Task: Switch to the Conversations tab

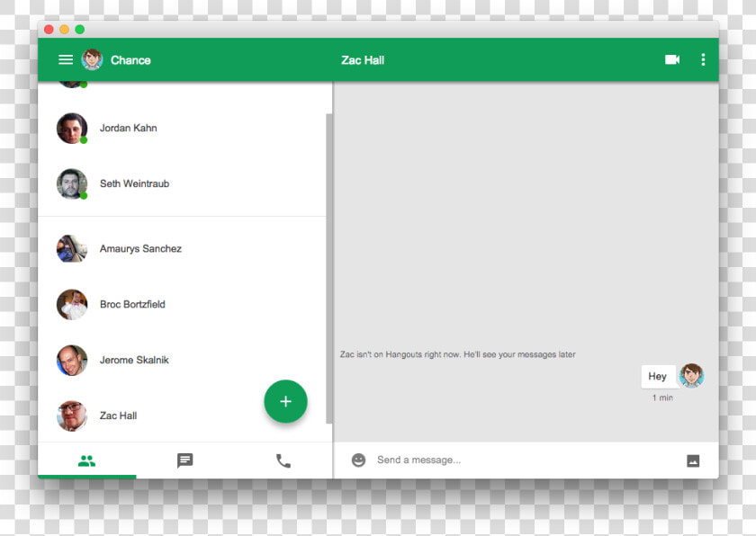Action: tap(185, 460)
